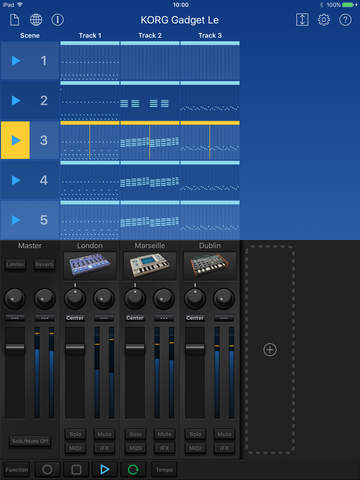Select the London track name label
360x480 pixels.
point(90,246)
